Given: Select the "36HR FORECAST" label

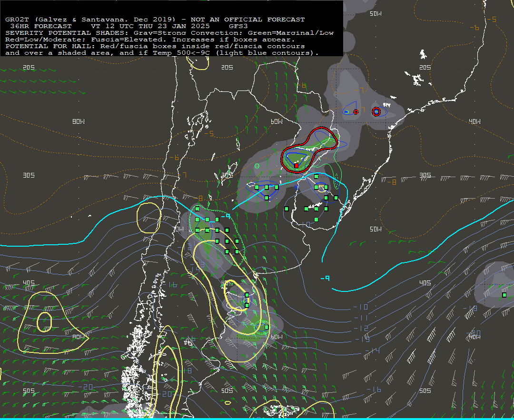Looking at the screenshot, I should (x=40, y=26).
